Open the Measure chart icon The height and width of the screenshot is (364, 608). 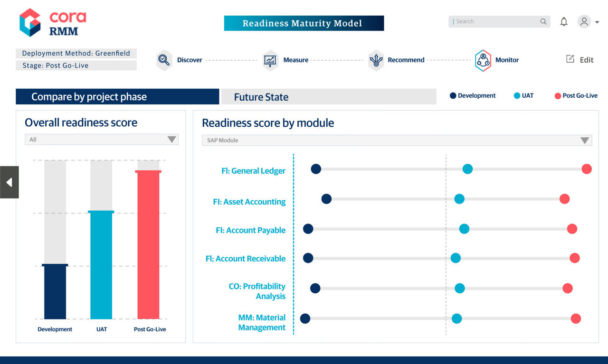tap(270, 60)
